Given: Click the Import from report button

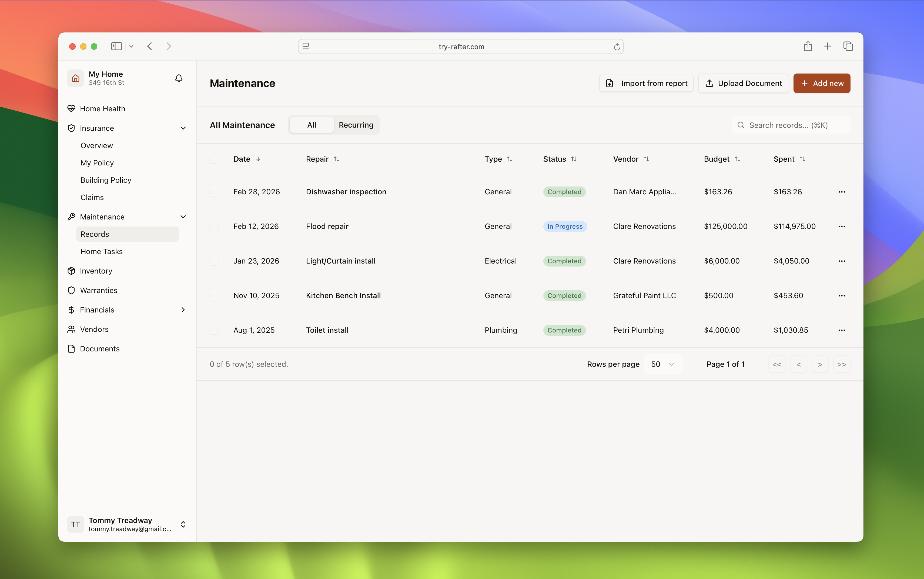Looking at the screenshot, I should pos(646,83).
